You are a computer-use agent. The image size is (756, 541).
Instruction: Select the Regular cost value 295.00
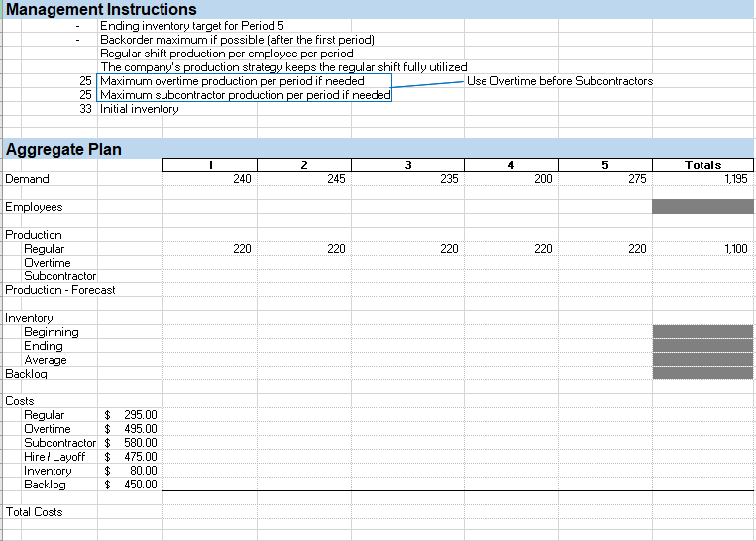click(x=141, y=415)
